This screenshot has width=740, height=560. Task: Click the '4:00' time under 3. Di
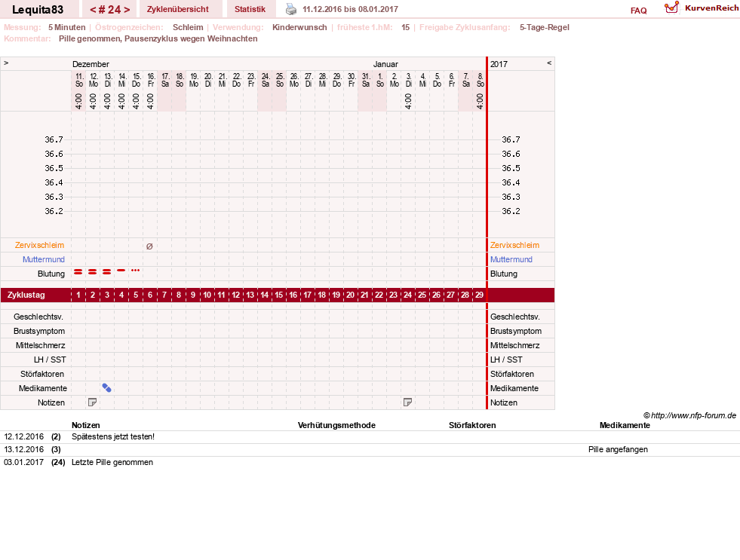point(408,101)
